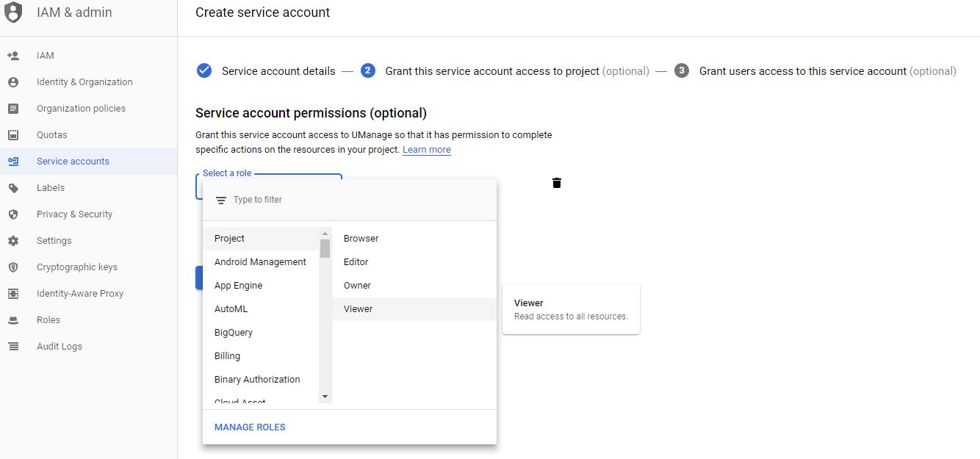Screen dimensions: 980x459
Task: Delete the role using the trash icon
Action: point(556,183)
